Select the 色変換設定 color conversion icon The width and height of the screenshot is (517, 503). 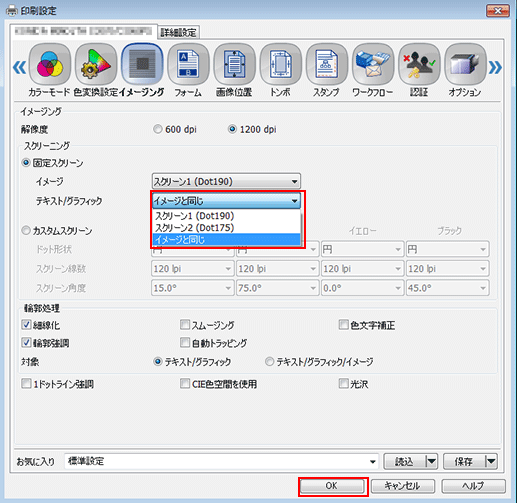coord(96,64)
